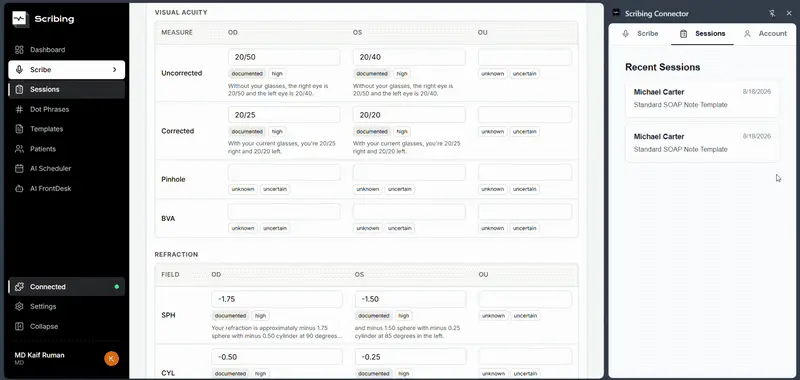Image resolution: width=800 pixels, height=380 pixels.
Task: Click the Pinhole OS input field
Action: (x=409, y=172)
